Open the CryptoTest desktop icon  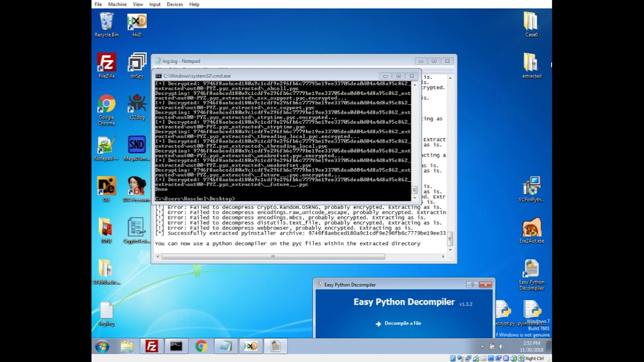[x=137, y=231]
